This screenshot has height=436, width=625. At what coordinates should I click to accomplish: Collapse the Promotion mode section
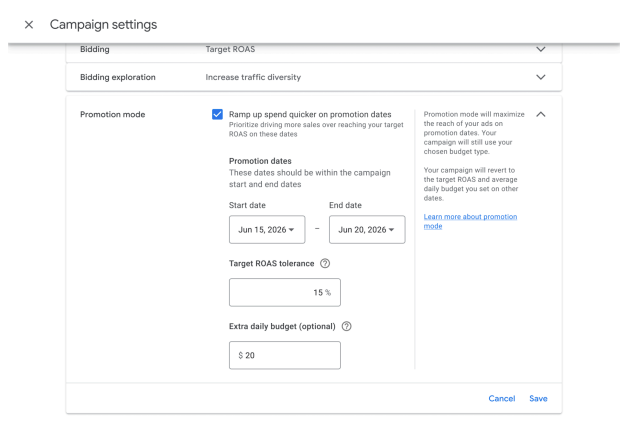540,114
